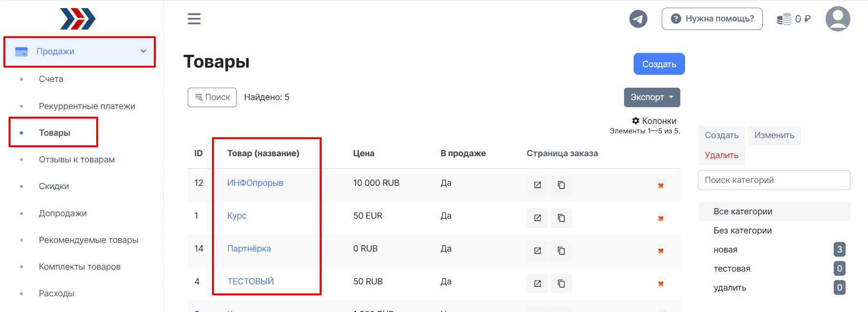868x312 pixels.
Task: Open Комплекты товаров
Action: 80,267
